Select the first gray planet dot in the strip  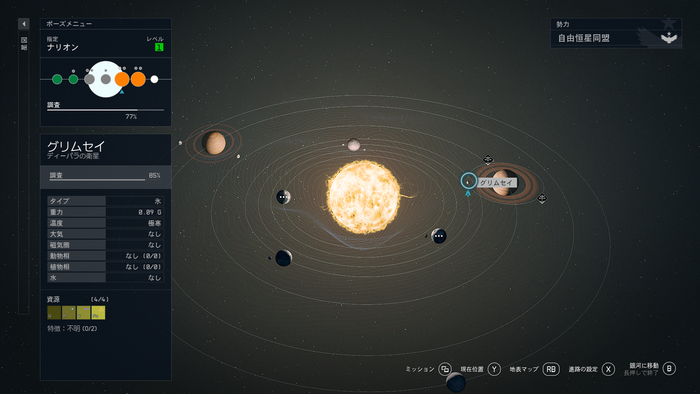coord(89,79)
